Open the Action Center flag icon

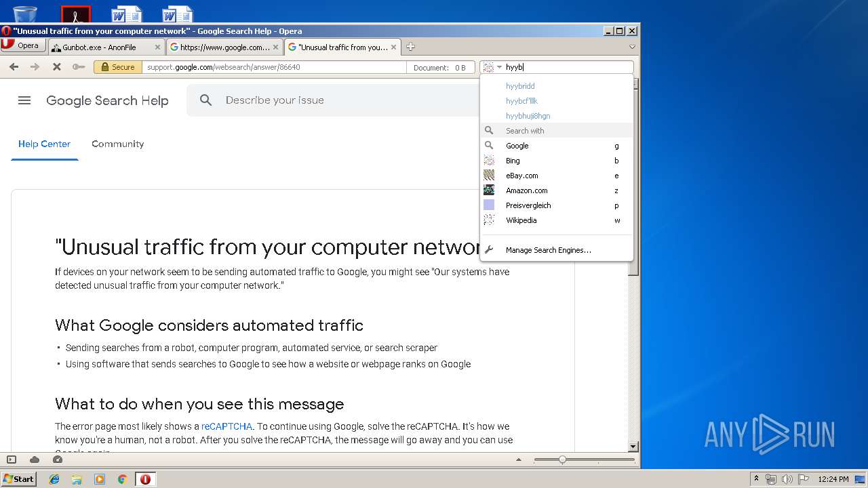(x=803, y=479)
